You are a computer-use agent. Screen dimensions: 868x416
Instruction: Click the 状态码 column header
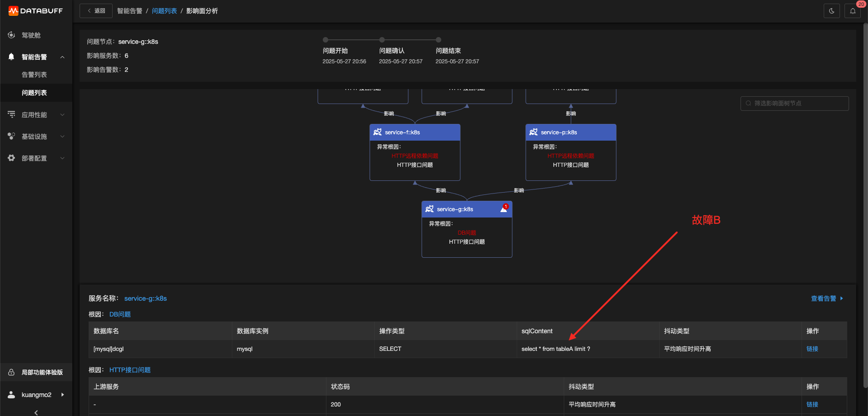pyautogui.click(x=445, y=387)
